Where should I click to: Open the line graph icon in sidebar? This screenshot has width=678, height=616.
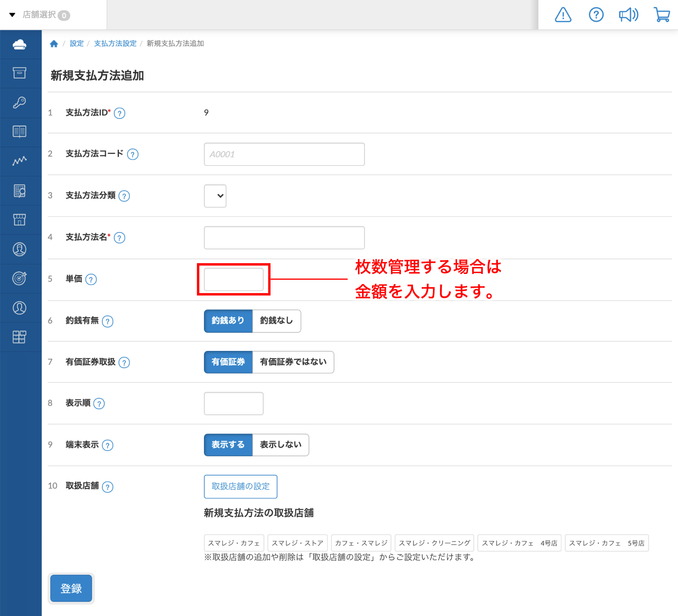coord(20,161)
